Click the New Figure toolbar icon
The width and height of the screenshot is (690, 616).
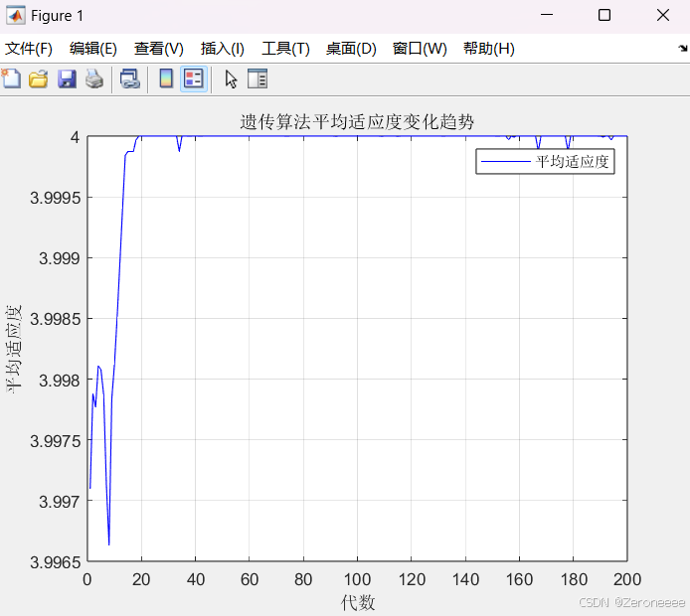(x=12, y=79)
